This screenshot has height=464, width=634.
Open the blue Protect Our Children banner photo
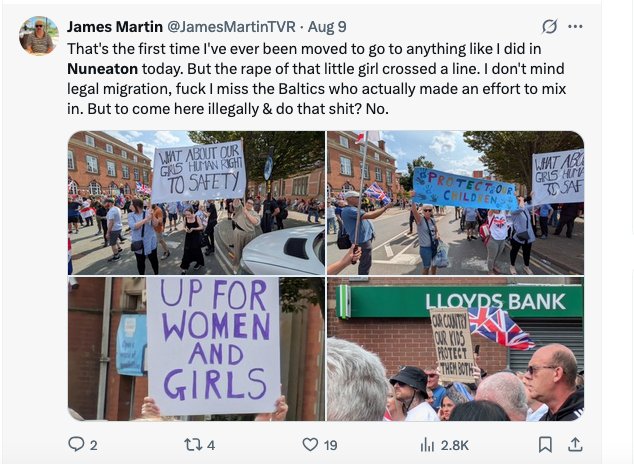click(455, 203)
